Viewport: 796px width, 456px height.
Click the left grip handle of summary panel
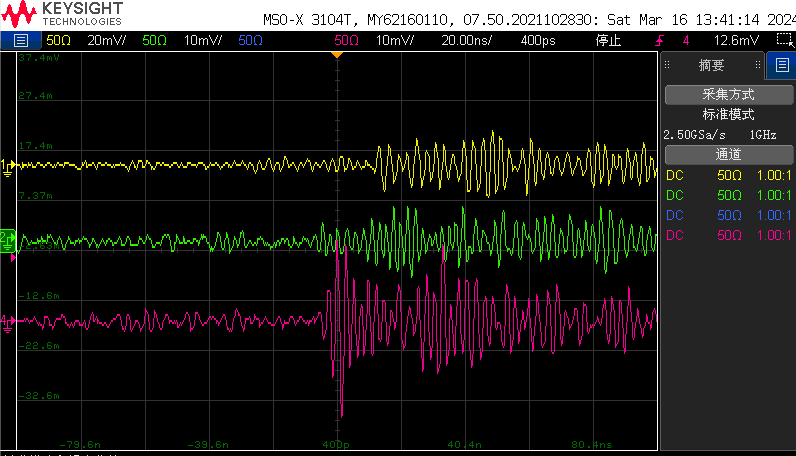668,67
